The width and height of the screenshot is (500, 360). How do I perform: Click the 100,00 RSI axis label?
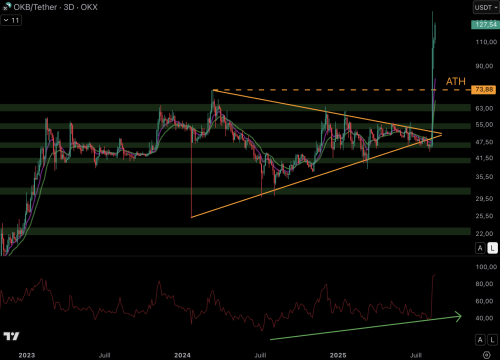coord(486,267)
